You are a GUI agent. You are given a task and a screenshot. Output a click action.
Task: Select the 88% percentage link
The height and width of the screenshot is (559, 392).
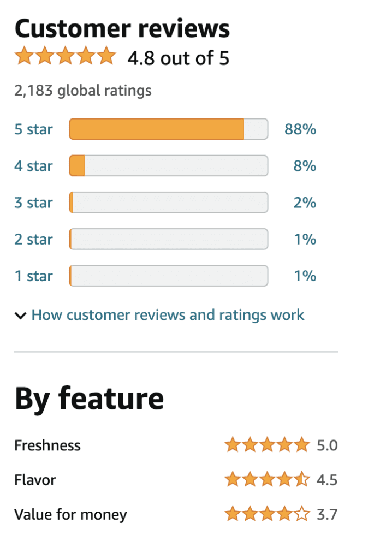point(300,129)
